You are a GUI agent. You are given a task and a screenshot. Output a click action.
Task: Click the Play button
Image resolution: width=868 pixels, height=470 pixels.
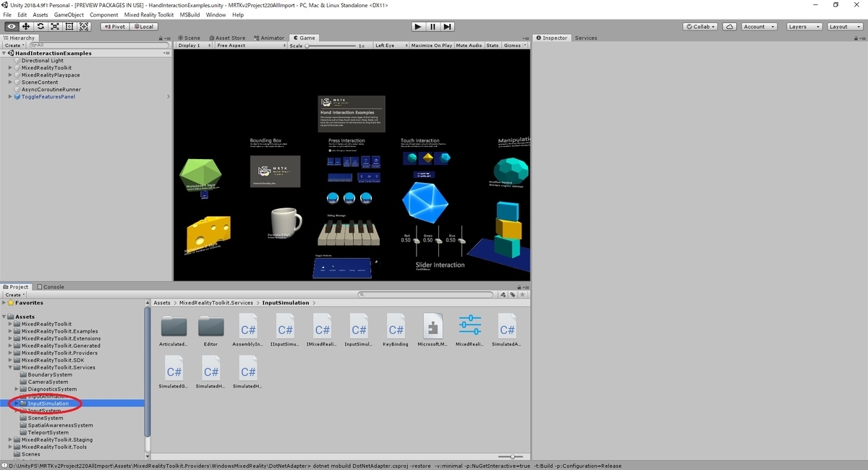pyautogui.click(x=418, y=26)
